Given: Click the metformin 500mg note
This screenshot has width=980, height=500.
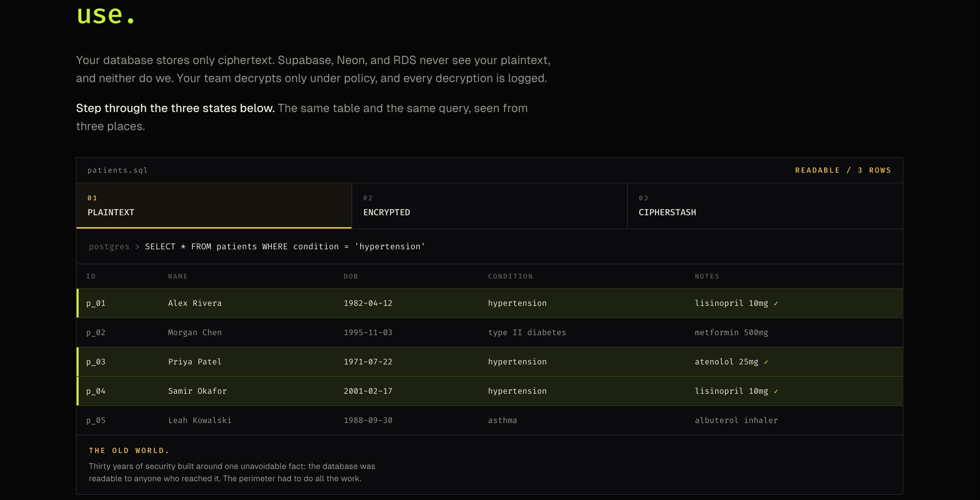Looking at the screenshot, I should click(731, 332).
